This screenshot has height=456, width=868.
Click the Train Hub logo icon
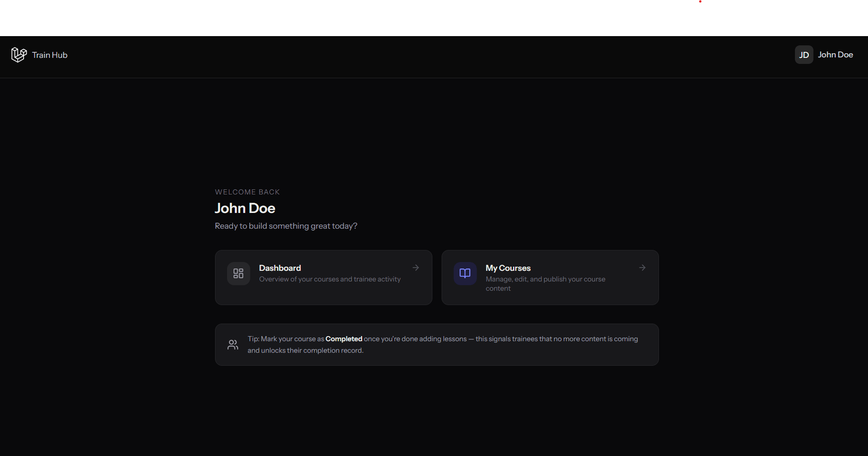point(19,55)
